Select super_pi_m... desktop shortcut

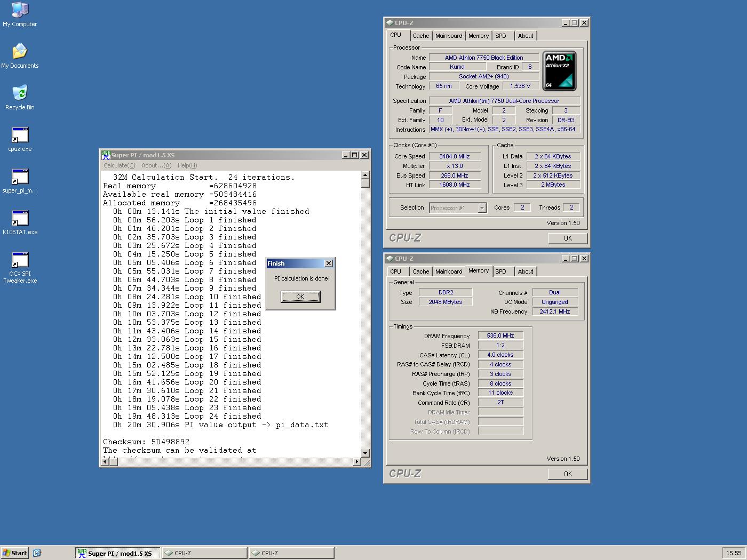(x=20, y=181)
